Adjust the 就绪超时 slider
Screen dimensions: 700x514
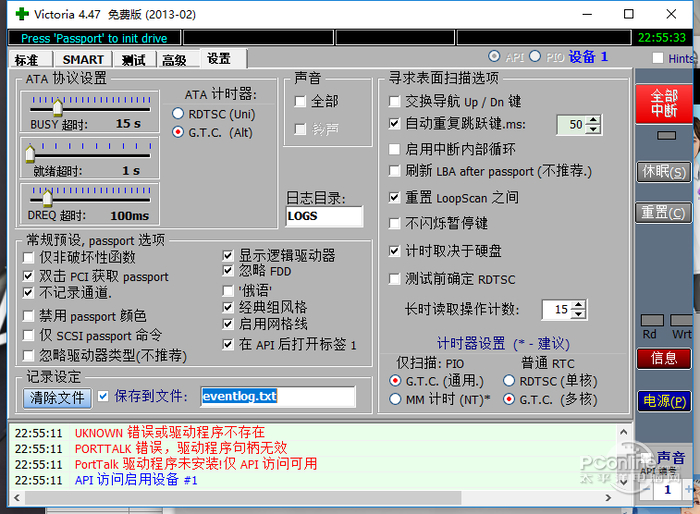click(30, 153)
